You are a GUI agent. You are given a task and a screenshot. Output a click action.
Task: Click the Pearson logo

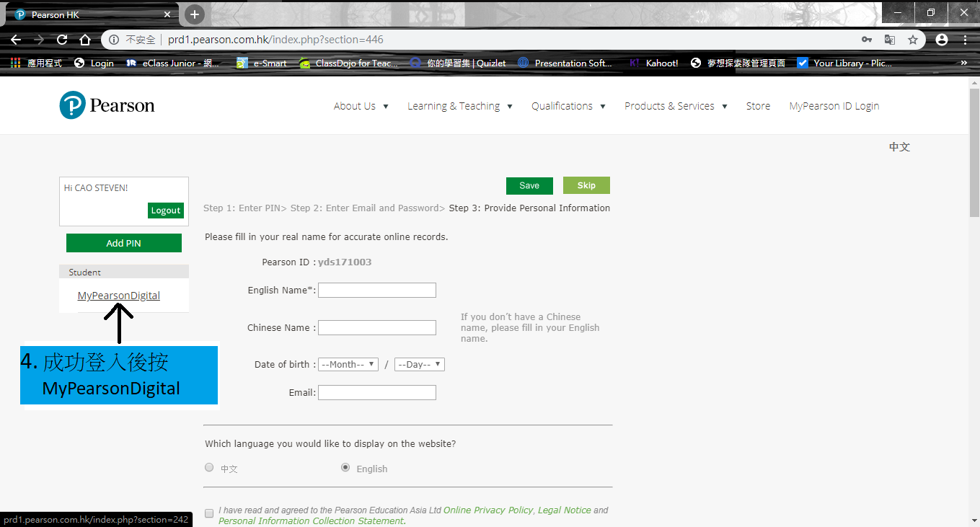[107, 105]
